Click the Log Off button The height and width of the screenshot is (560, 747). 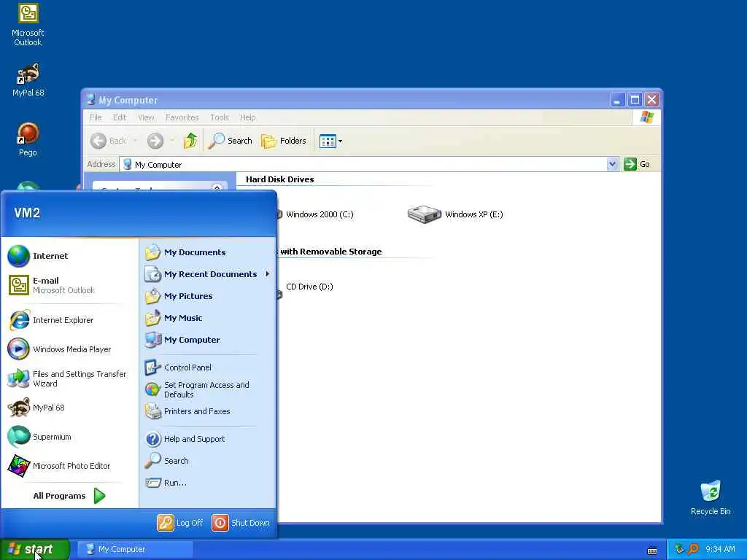coord(180,523)
